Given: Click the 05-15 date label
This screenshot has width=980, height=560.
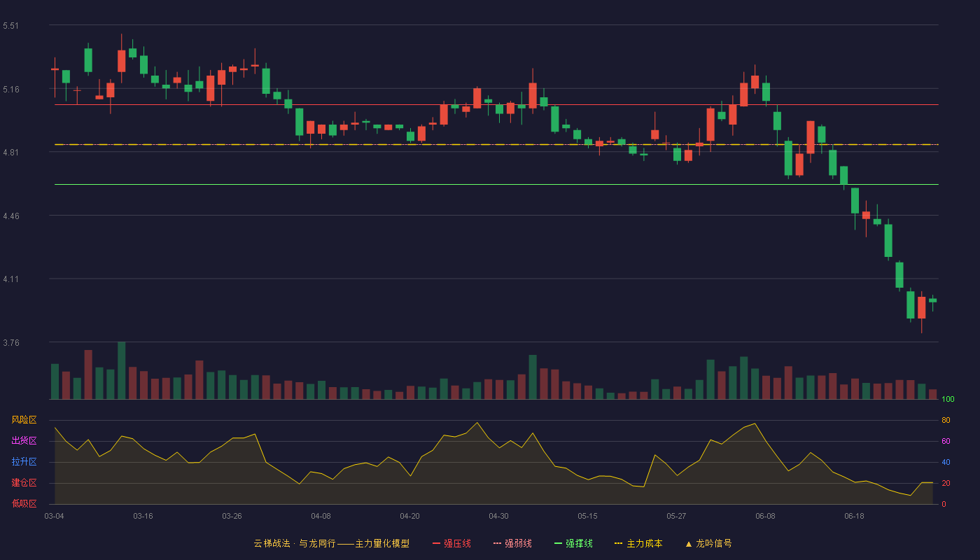Looking at the screenshot, I should tap(587, 516).
